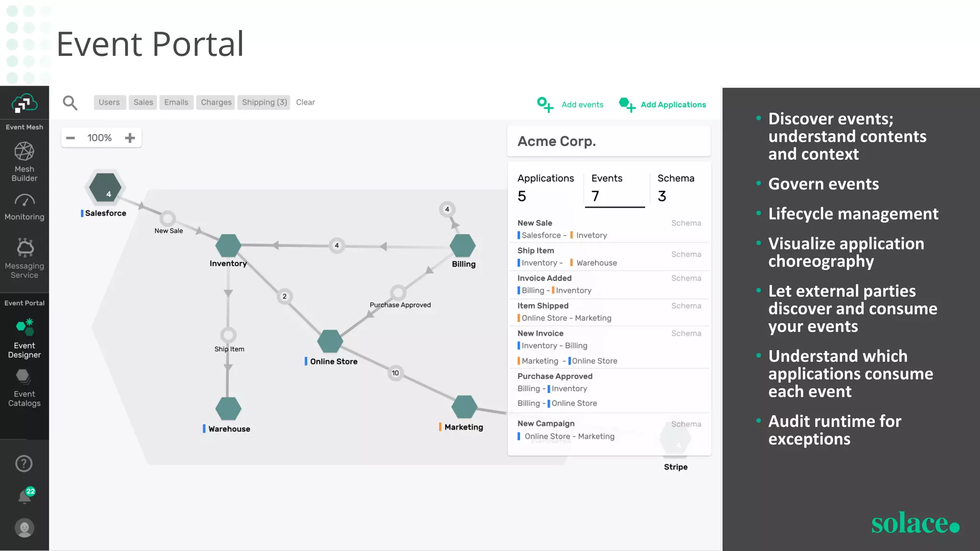Select the New Campaign event row

pyautogui.click(x=609, y=430)
